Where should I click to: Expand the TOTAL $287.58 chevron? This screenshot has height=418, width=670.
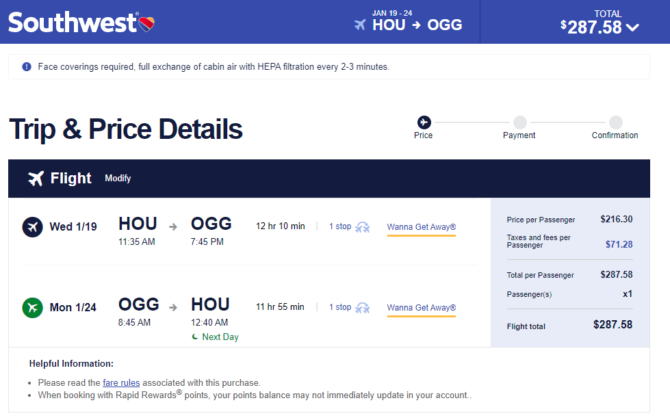click(x=632, y=28)
